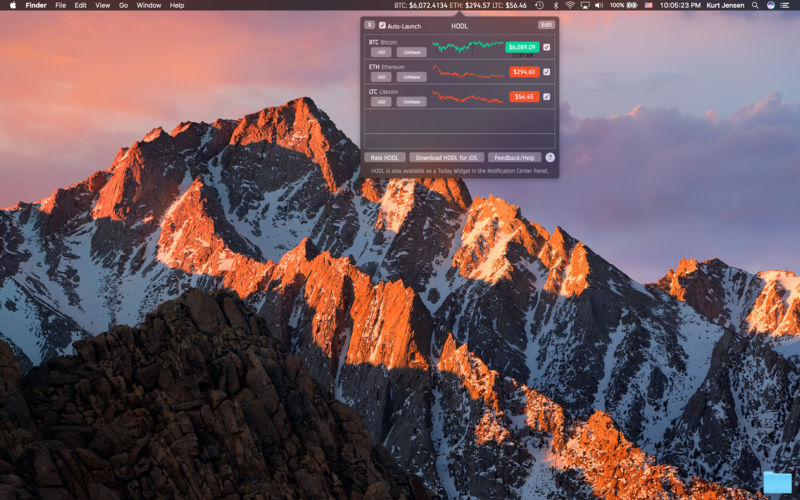Click the LTC Litecoin label
Viewport: 800px width, 500px height.
tap(383, 92)
